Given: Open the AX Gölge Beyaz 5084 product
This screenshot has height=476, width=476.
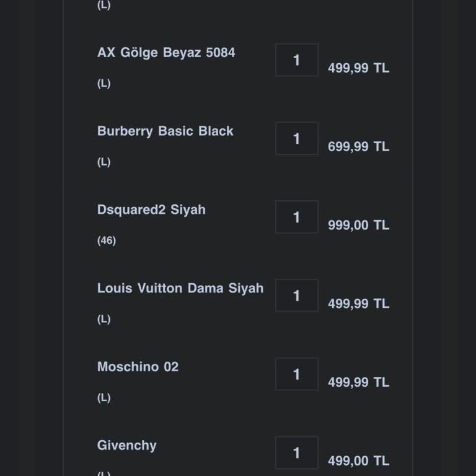Looking at the screenshot, I should [166, 53].
